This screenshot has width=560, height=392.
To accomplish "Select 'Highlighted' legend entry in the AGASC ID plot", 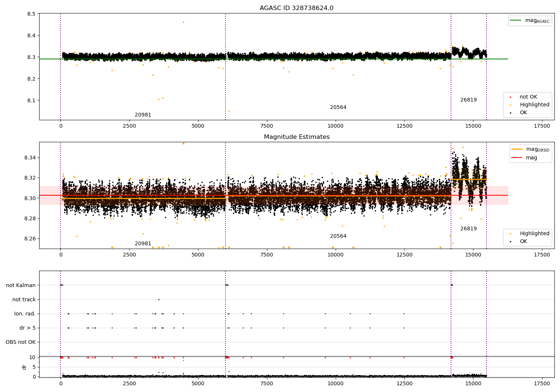I will point(535,105).
